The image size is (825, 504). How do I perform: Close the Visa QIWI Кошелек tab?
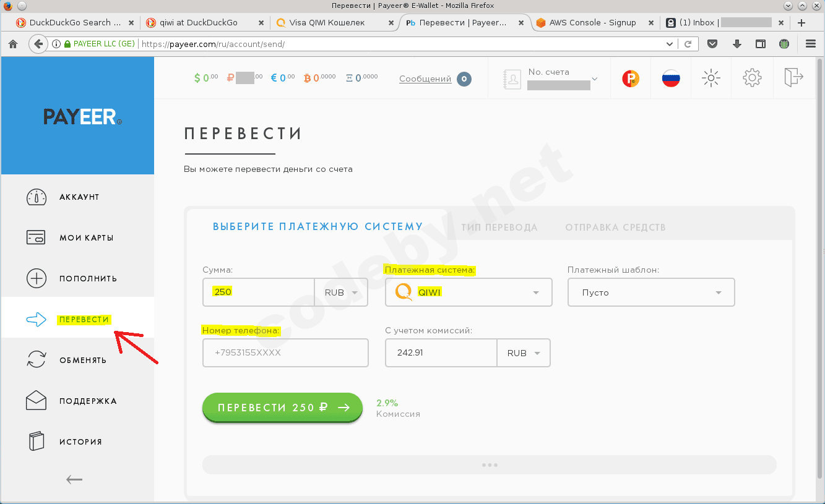[391, 23]
